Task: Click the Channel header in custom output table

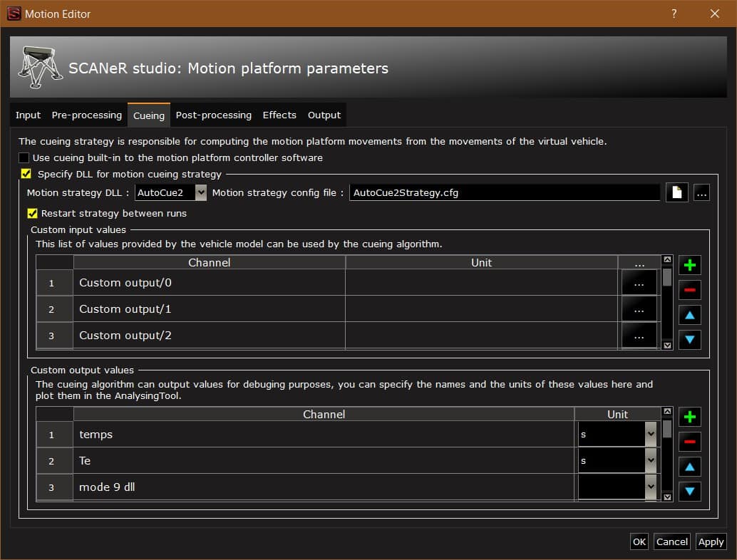Action: pyautogui.click(x=324, y=415)
